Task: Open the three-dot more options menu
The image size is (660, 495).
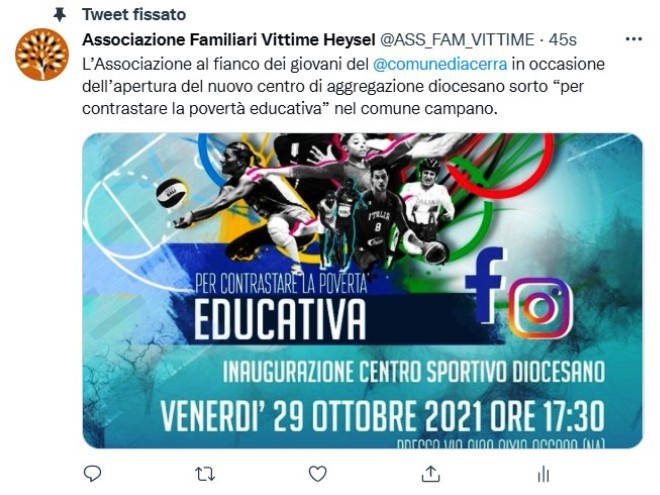Action: click(x=633, y=39)
